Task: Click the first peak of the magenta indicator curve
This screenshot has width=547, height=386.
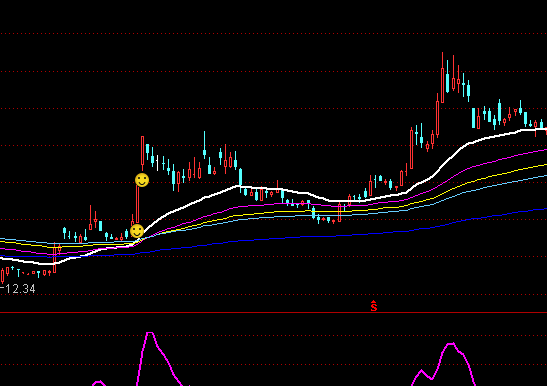Action: 150,334
